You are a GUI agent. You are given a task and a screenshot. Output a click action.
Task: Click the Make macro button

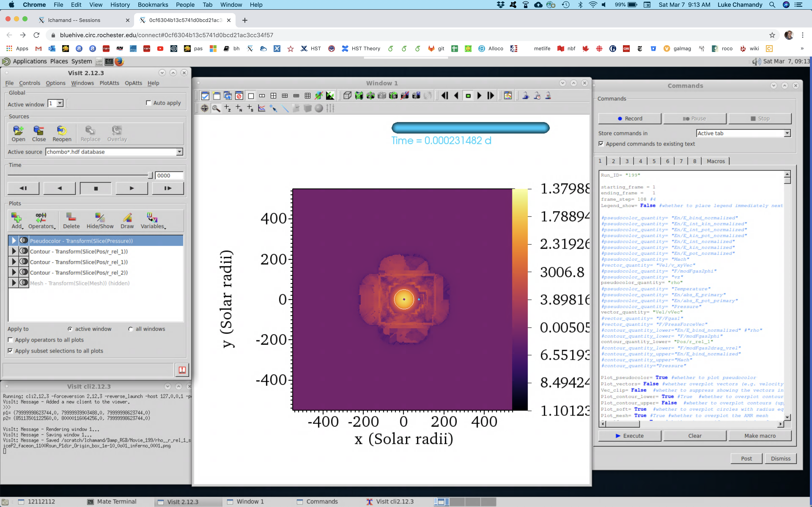(x=760, y=436)
